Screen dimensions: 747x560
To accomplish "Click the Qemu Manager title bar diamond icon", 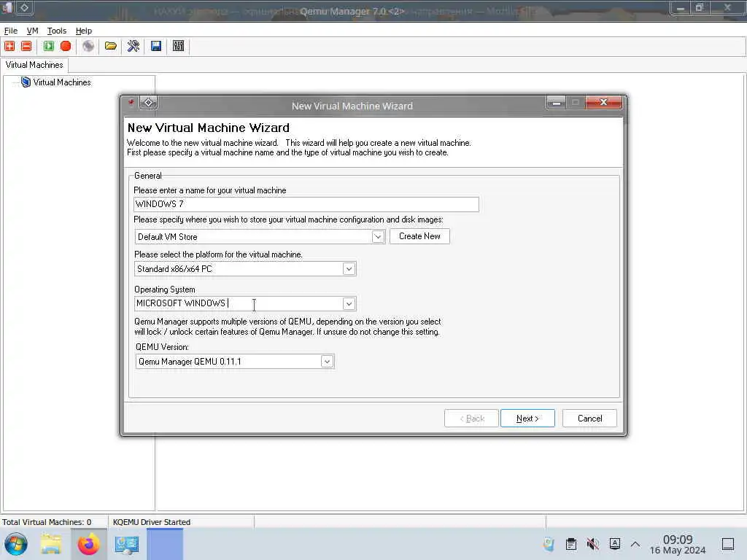I will 24,7.
